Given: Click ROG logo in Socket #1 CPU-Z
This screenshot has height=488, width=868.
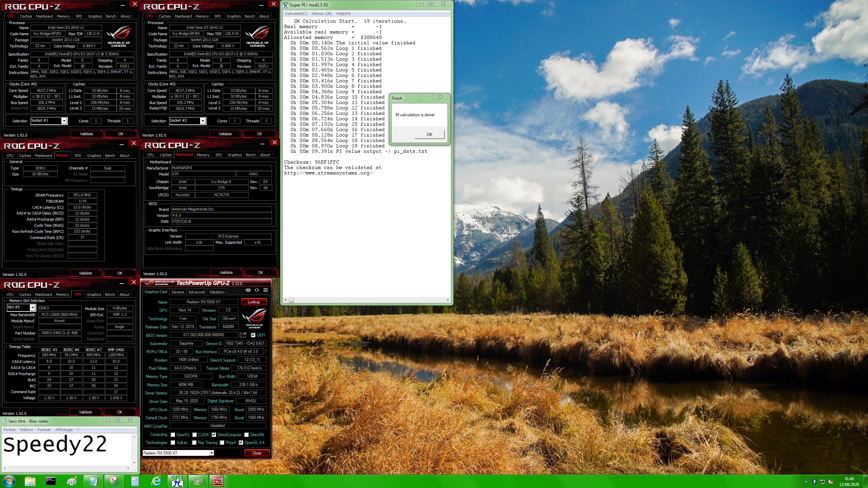Looking at the screenshot, I should (x=119, y=37).
